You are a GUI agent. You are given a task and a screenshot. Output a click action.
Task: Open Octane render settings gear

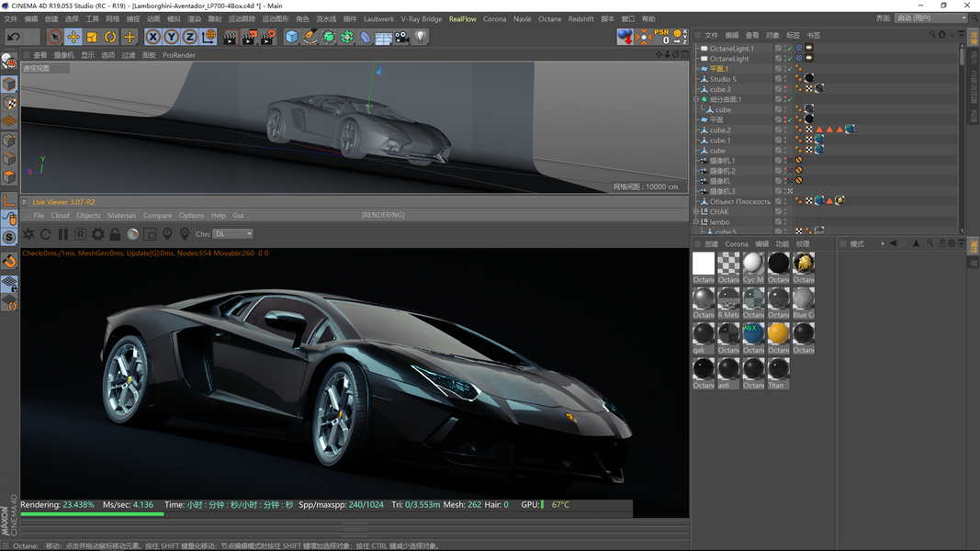[x=97, y=234]
